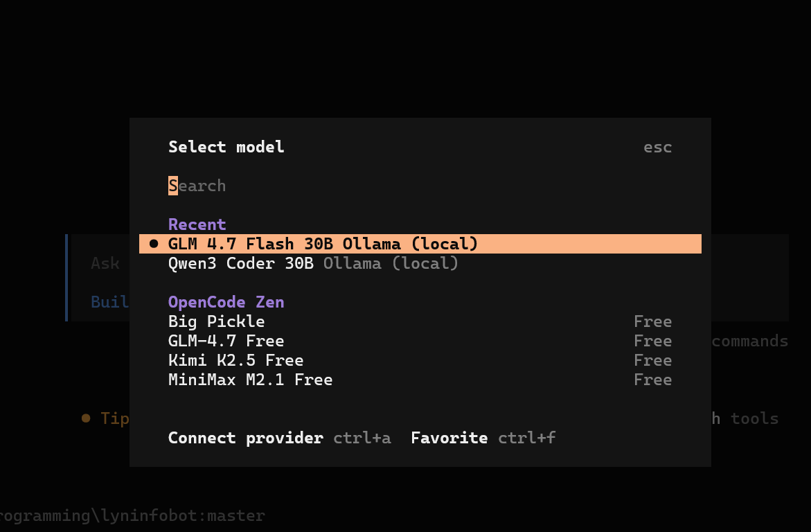Viewport: 811px width, 532px height.
Task: Click the selected-model bullet beside GLM 4.7 Flash
Action: [154, 244]
